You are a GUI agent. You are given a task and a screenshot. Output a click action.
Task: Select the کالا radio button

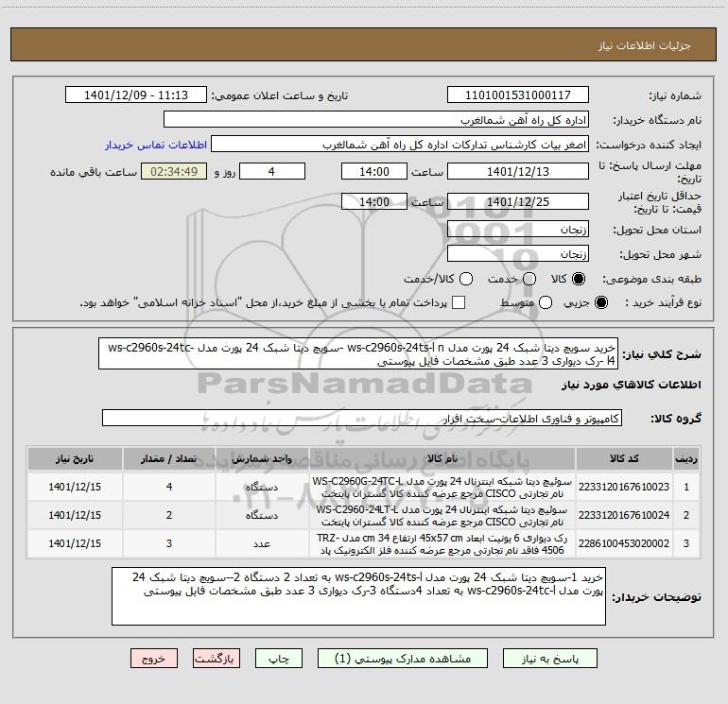[579, 279]
